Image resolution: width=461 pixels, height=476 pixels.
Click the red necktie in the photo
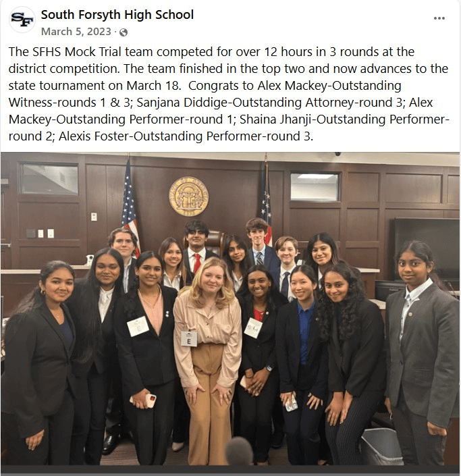(197, 263)
